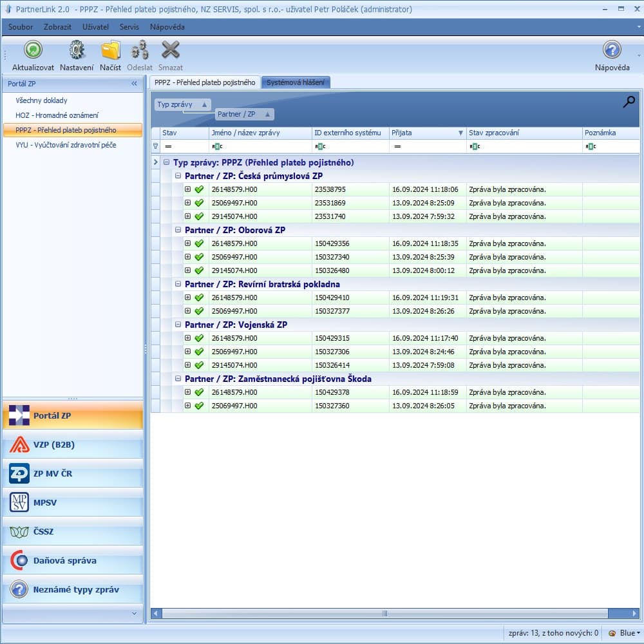The image size is (644, 644).
Task: Sort by Stav zpracování column header
Action: [x=524, y=133]
